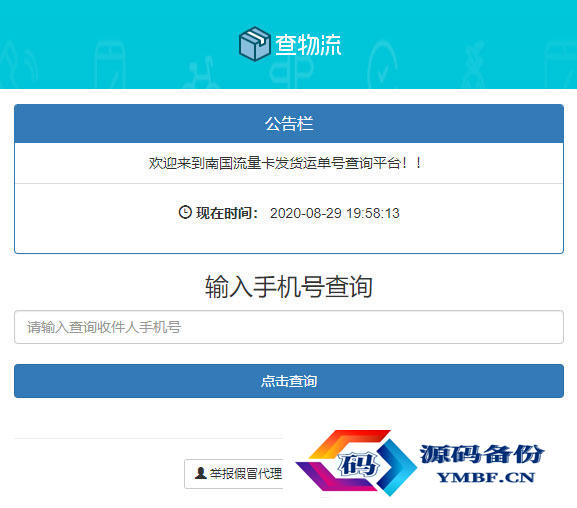Open the 举报假冒代理 report button
Image resolution: width=577 pixels, height=508 pixels.
tap(234, 473)
